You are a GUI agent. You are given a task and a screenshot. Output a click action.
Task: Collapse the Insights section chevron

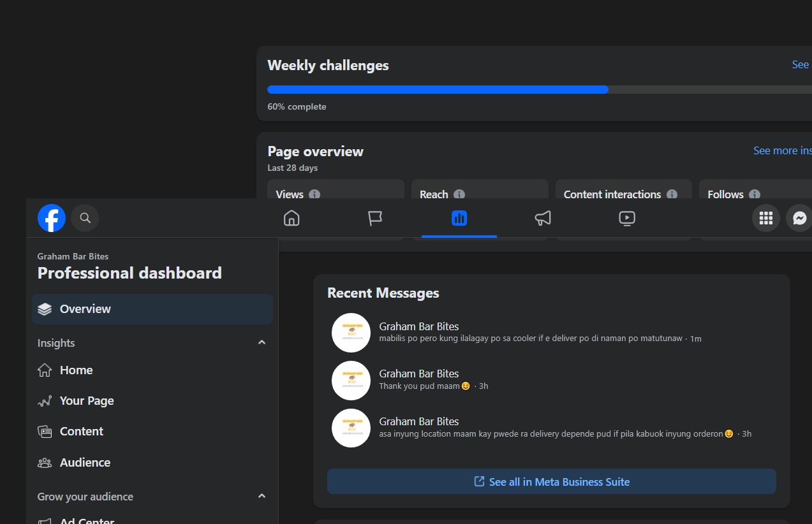(x=262, y=343)
